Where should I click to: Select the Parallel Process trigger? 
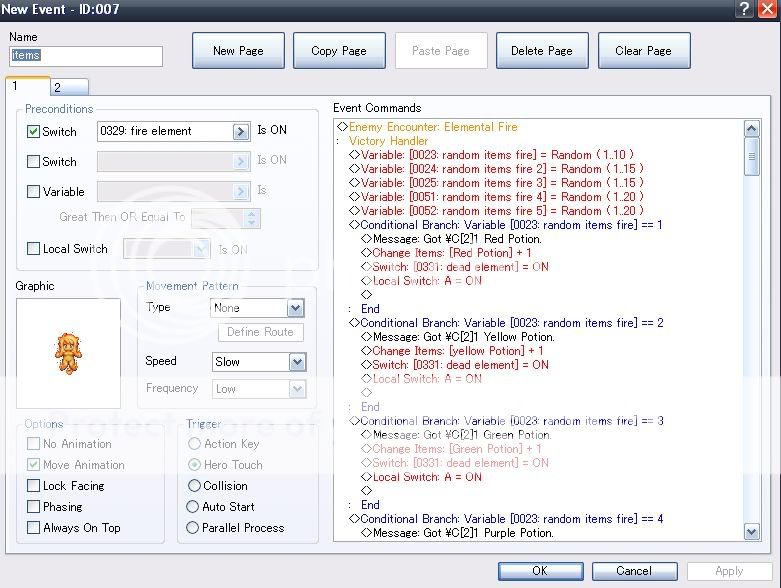[193, 528]
